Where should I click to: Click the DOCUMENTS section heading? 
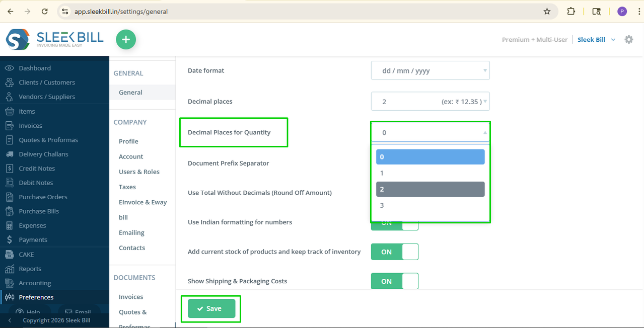(x=134, y=278)
